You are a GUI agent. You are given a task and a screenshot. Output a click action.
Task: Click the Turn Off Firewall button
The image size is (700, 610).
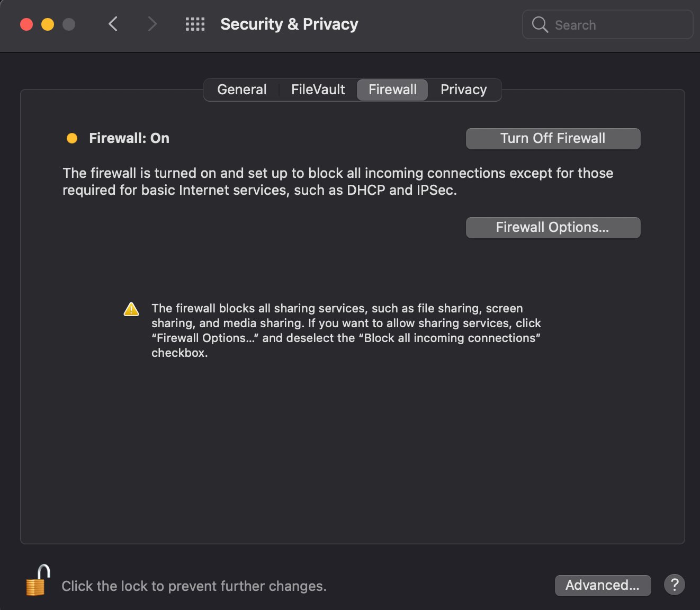552,138
